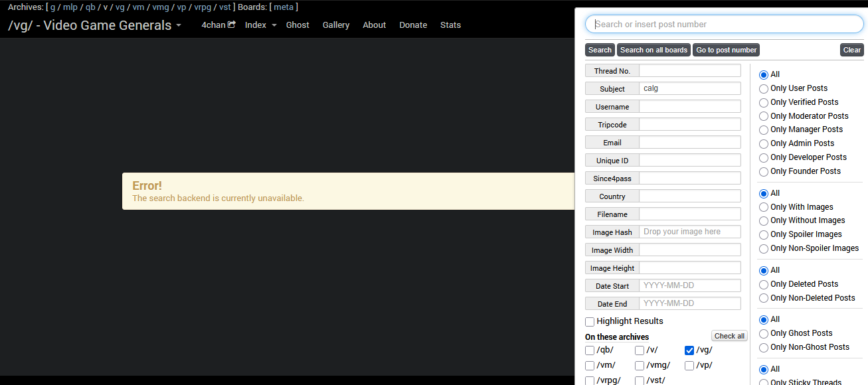This screenshot has height=385, width=868.
Task: Click the Image Width input field
Action: click(689, 250)
